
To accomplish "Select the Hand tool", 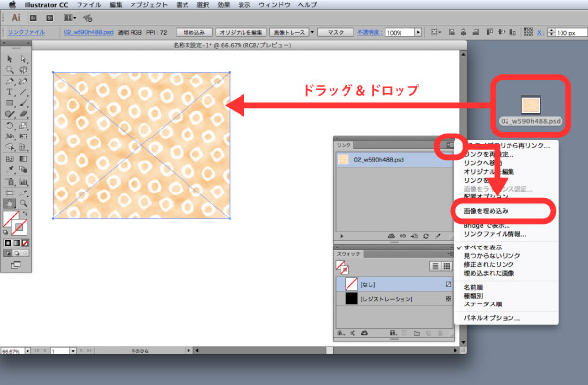I will pyautogui.click(x=10, y=203).
